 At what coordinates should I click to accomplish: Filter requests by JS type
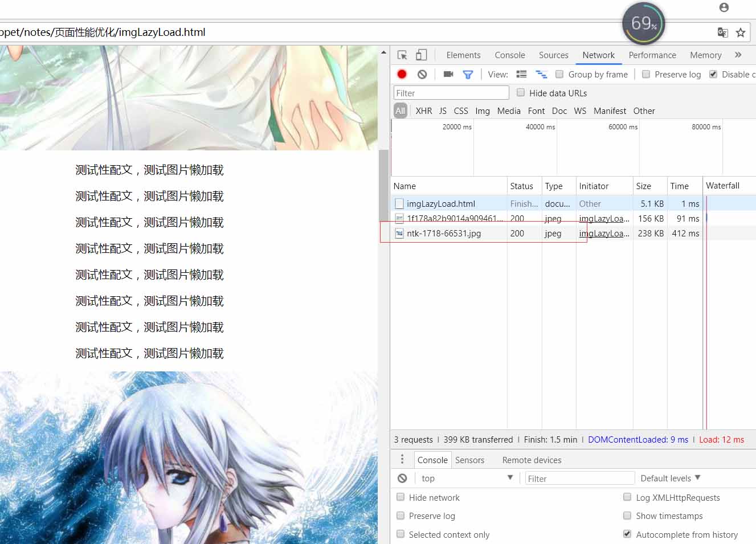click(x=443, y=111)
